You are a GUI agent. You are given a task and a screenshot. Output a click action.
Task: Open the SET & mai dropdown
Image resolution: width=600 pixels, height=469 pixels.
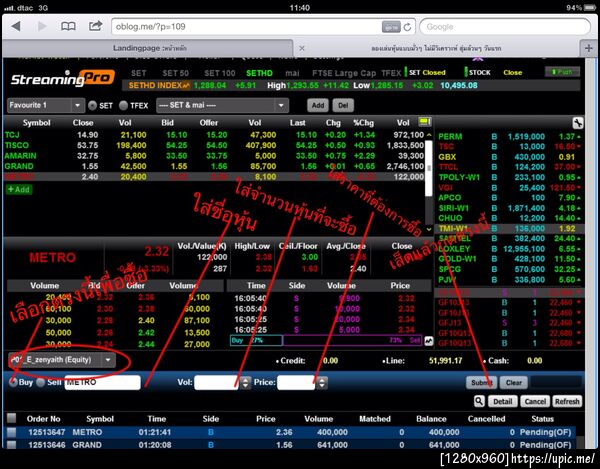coord(222,105)
